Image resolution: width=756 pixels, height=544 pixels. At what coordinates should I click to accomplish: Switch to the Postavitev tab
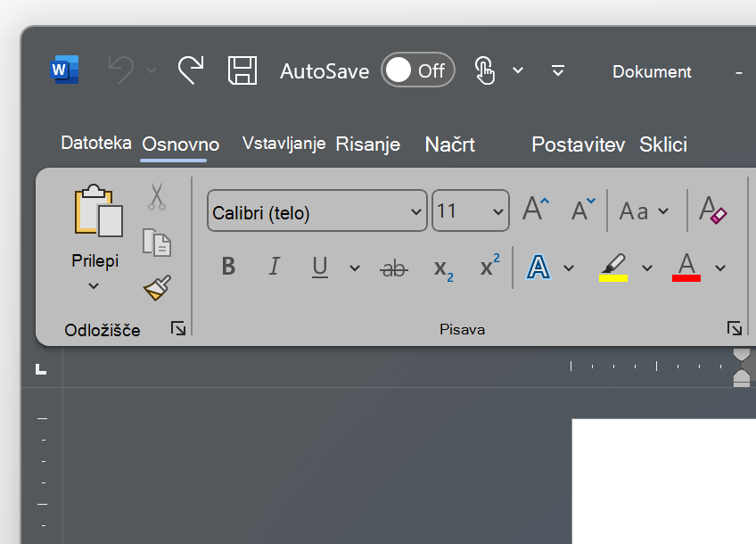pos(578,144)
